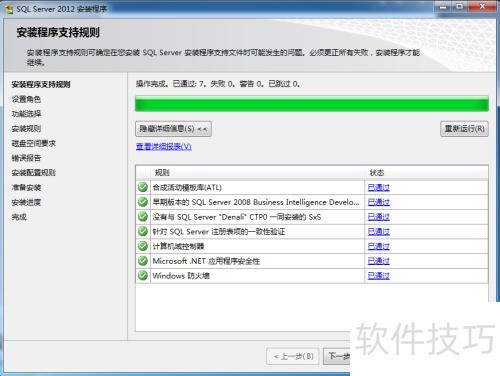Select 安装进度 step in the sidebar
The height and width of the screenshot is (376, 500).
(x=26, y=202)
